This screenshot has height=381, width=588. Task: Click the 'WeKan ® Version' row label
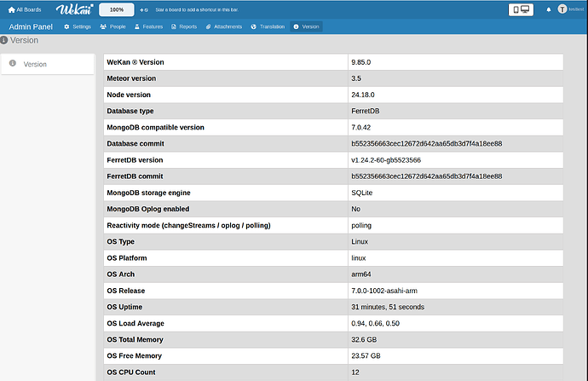(135, 62)
